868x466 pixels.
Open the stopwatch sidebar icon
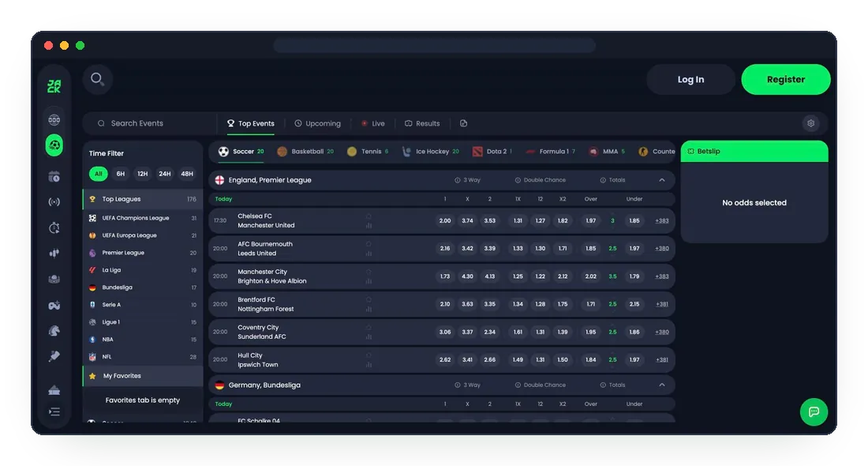(x=54, y=227)
